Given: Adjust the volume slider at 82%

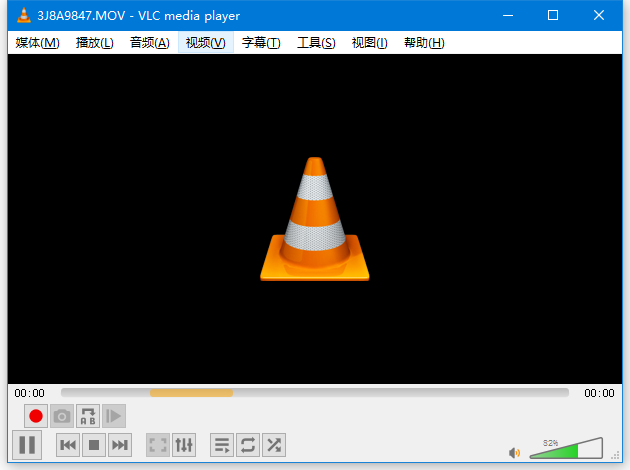Looking at the screenshot, I should (566, 448).
